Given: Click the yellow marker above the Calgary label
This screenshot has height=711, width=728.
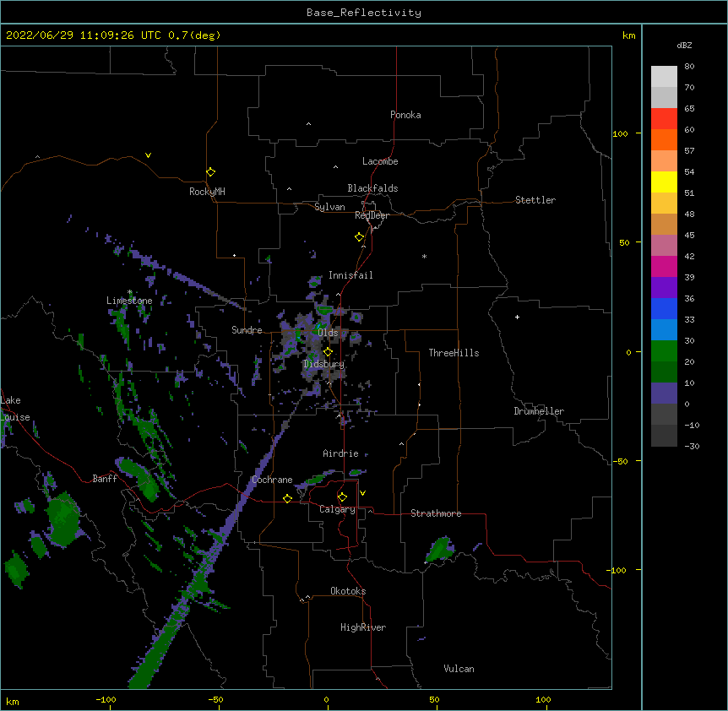Looking at the screenshot, I should click(342, 497).
